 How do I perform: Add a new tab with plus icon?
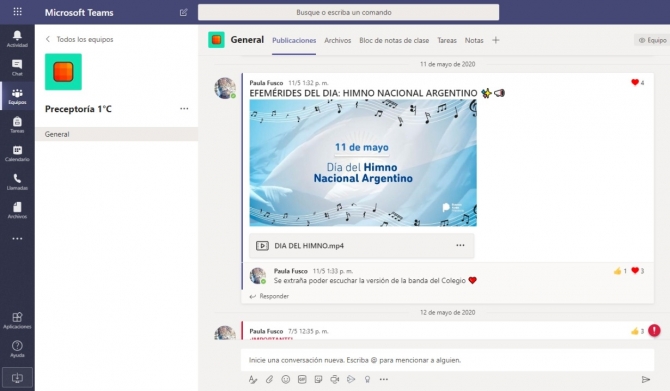(496, 40)
